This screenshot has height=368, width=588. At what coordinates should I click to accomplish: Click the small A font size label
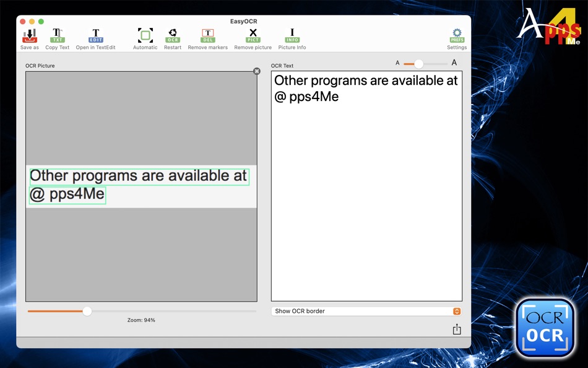[x=397, y=63]
